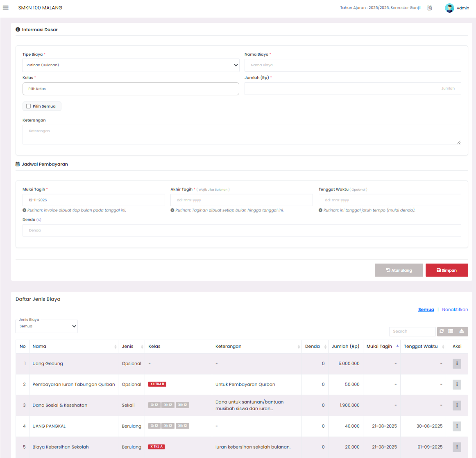The width and height of the screenshot is (476, 458).
Task: Focus the table Search box
Action: pos(412,331)
